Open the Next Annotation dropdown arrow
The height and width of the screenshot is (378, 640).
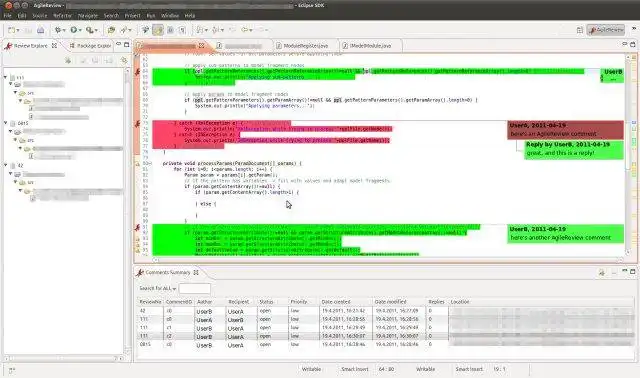coord(206,31)
